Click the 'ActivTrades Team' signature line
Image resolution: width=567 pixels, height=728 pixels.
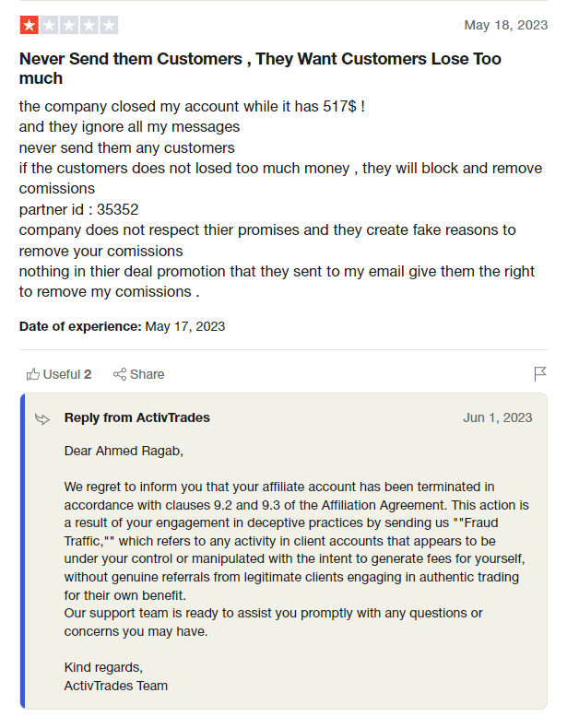click(x=116, y=686)
